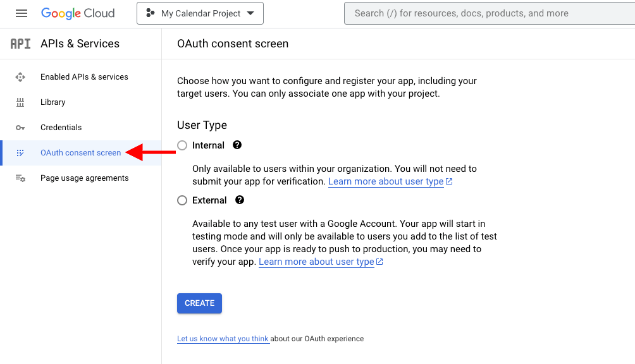Expand the My Calendar Project selector dropdown
The image size is (635, 364).
pos(200,13)
